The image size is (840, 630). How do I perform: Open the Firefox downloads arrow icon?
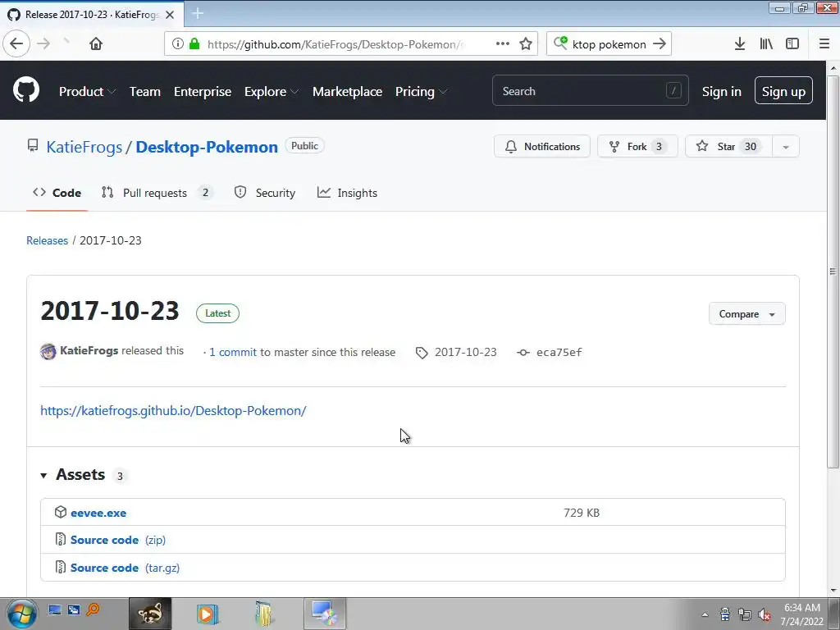click(740, 44)
